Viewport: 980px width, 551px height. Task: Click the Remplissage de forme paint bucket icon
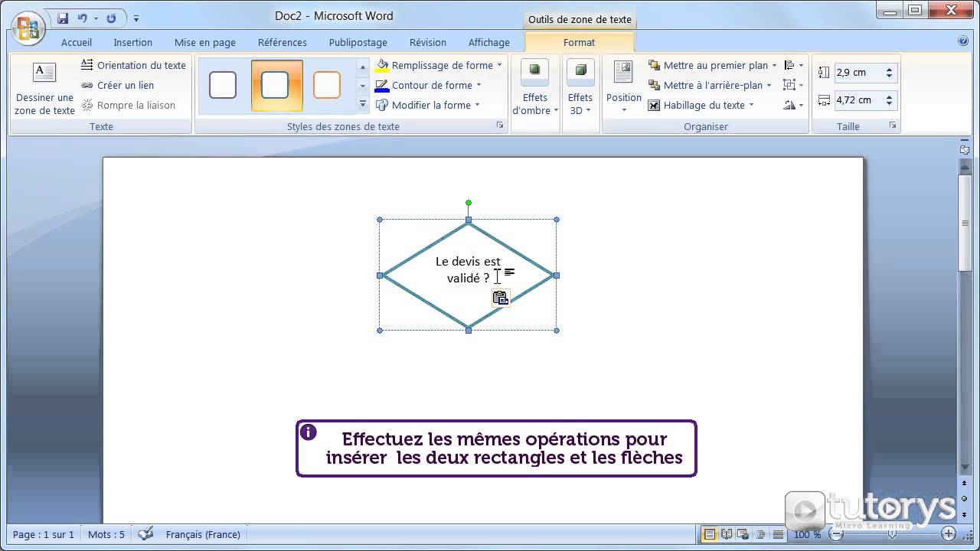[381, 65]
